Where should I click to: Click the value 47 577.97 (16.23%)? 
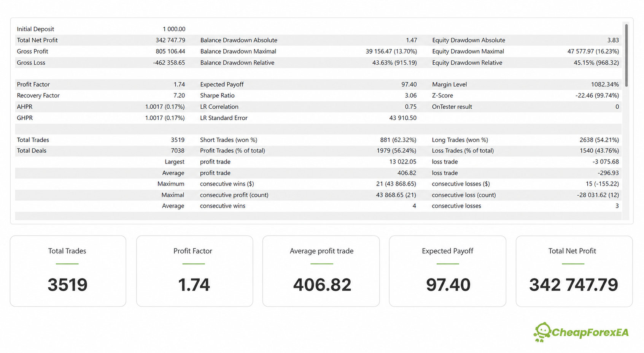pyautogui.click(x=593, y=51)
